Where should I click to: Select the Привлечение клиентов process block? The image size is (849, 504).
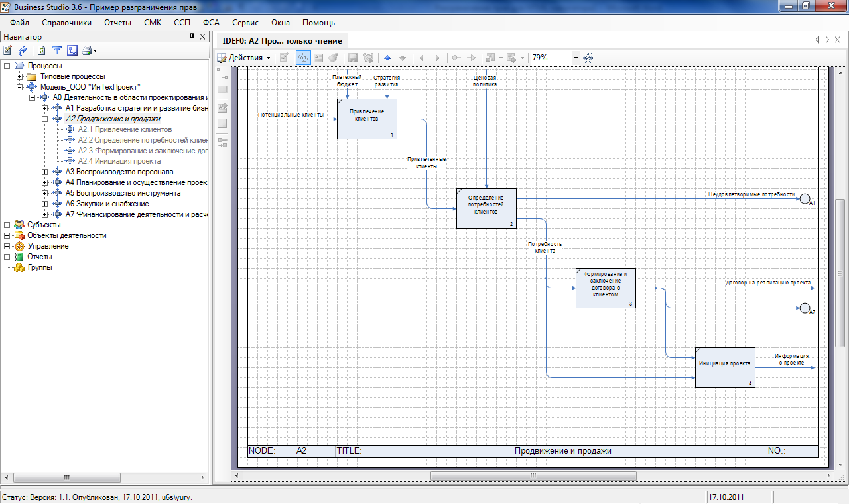point(367,119)
